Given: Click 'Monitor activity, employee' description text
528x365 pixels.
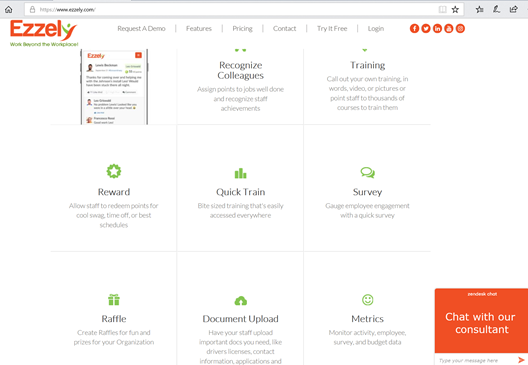Looking at the screenshot, I should [367, 337].
